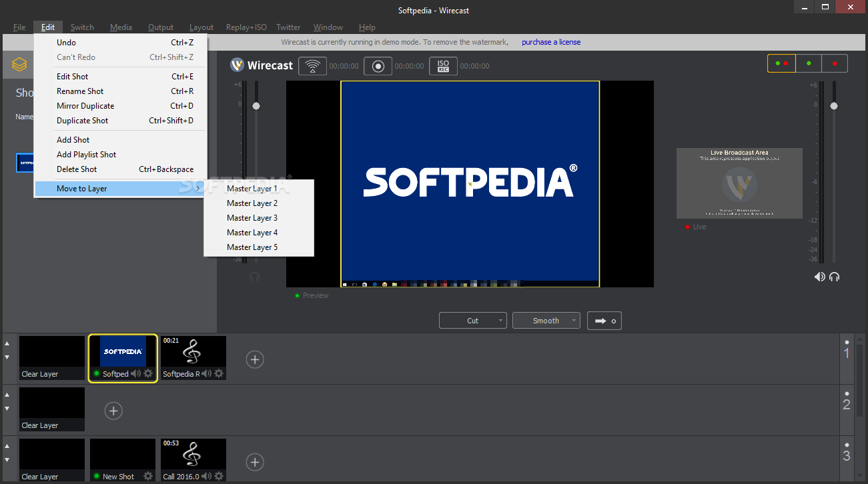This screenshot has width=868, height=484.
Task: Move layer 1 up with the arrow
Action: click(7, 343)
